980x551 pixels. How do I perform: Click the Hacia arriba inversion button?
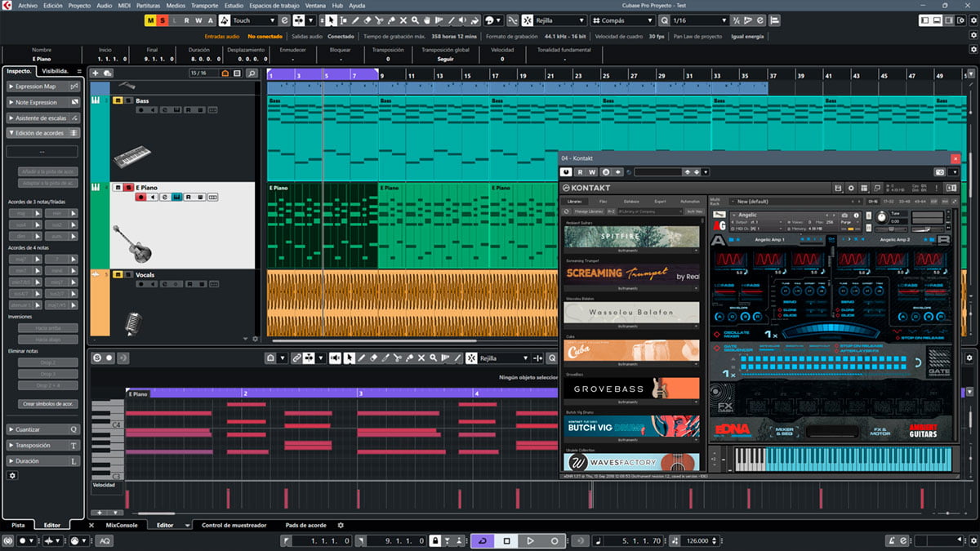[x=48, y=328]
